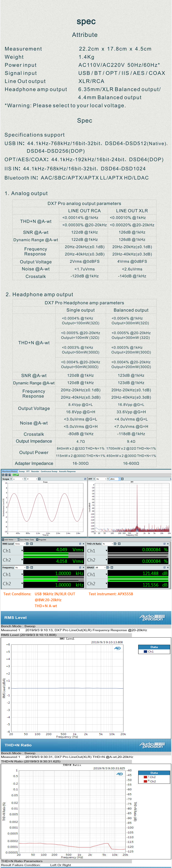This screenshot has width=172, height=868.
Task: Pop out the RMS Level meter
Action: coord(80,544)
